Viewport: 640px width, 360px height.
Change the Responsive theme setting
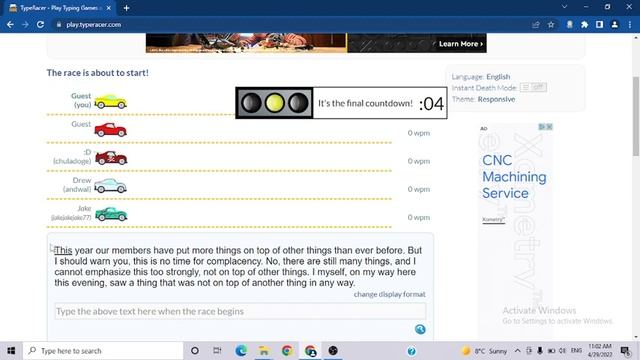click(x=496, y=99)
